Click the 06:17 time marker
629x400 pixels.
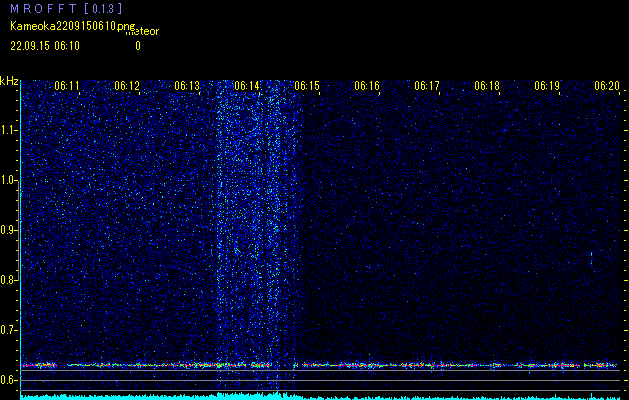point(427,85)
